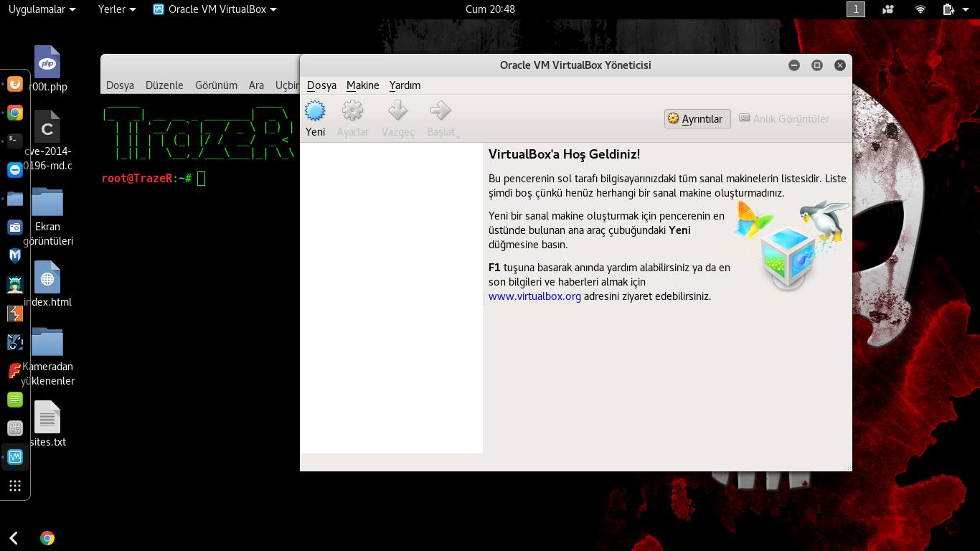This screenshot has height=551, width=980.
Task: Open the Makine menu
Action: point(362,85)
